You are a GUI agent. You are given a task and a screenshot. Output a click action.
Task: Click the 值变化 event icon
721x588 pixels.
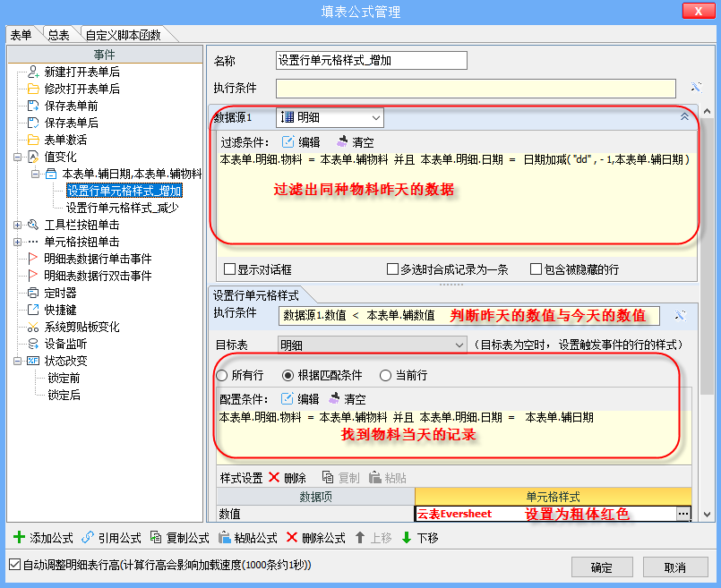click(33, 157)
